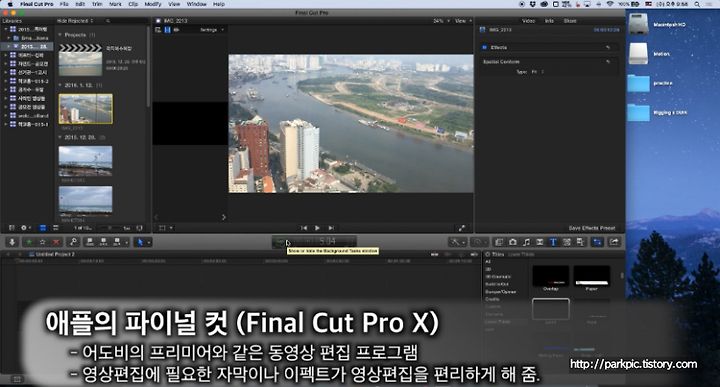Mark clip as favorite with green star
The image size is (720, 387).
coord(29,242)
